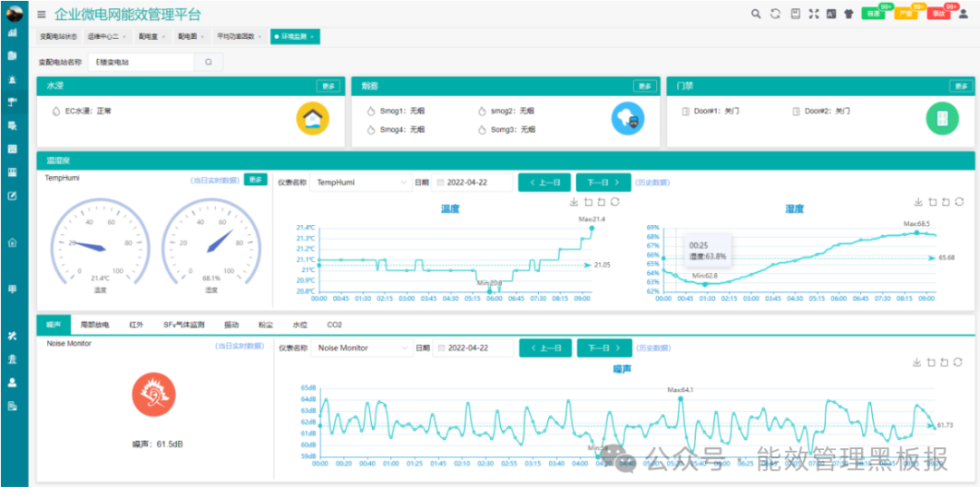Open the yellow 严重 alarm badge button

pos(906,13)
